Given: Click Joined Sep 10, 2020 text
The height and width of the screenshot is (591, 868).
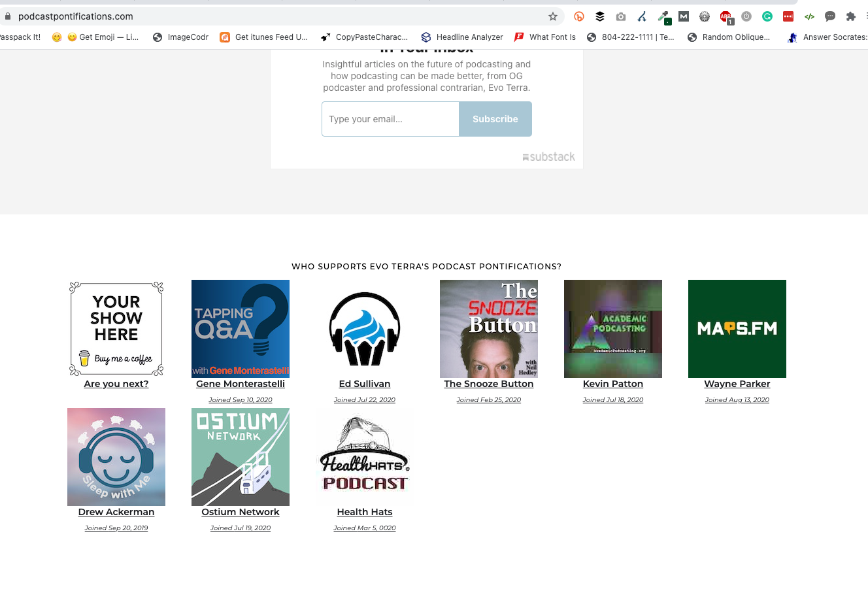Looking at the screenshot, I should point(241,400).
